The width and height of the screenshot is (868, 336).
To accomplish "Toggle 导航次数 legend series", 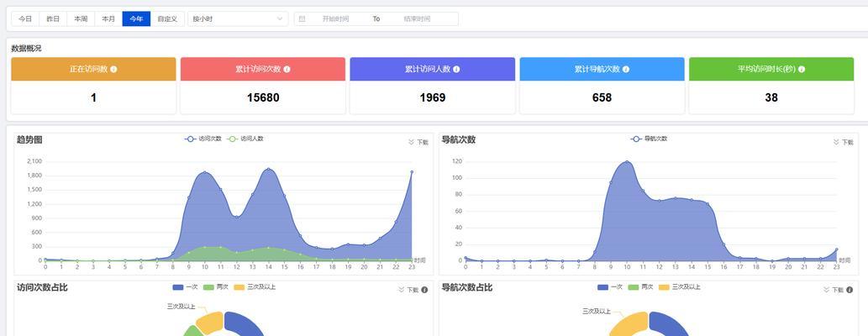I will [649, 139].
